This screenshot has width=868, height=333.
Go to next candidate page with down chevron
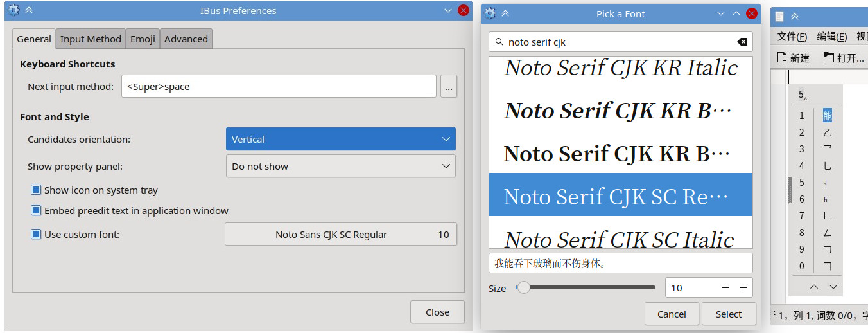833,287
